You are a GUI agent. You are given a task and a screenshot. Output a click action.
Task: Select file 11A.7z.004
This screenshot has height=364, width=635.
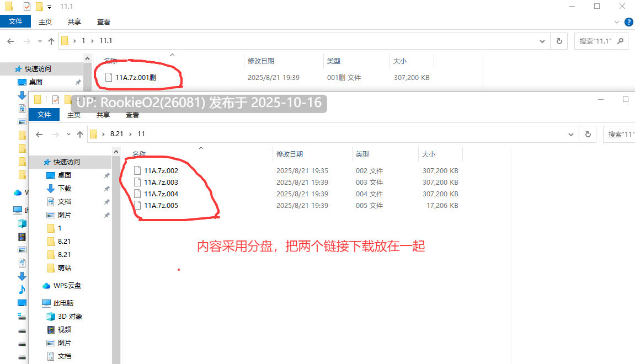(x=161, y=194)
